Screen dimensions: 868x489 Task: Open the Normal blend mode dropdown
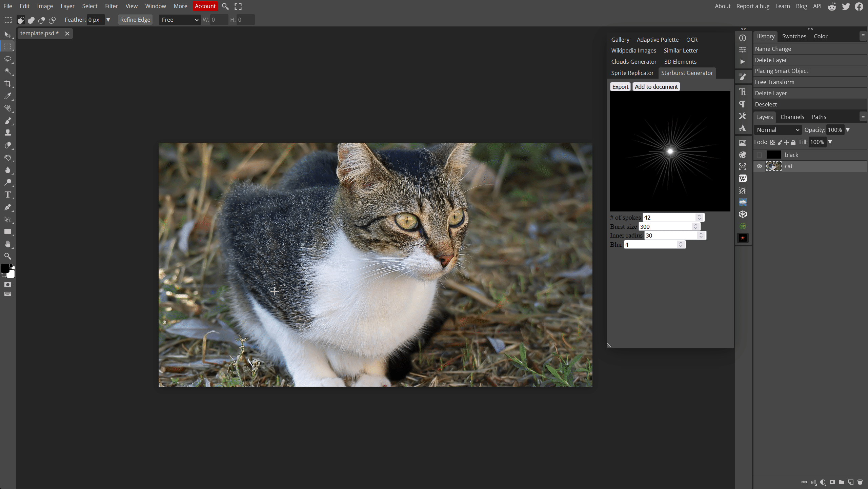778,130
